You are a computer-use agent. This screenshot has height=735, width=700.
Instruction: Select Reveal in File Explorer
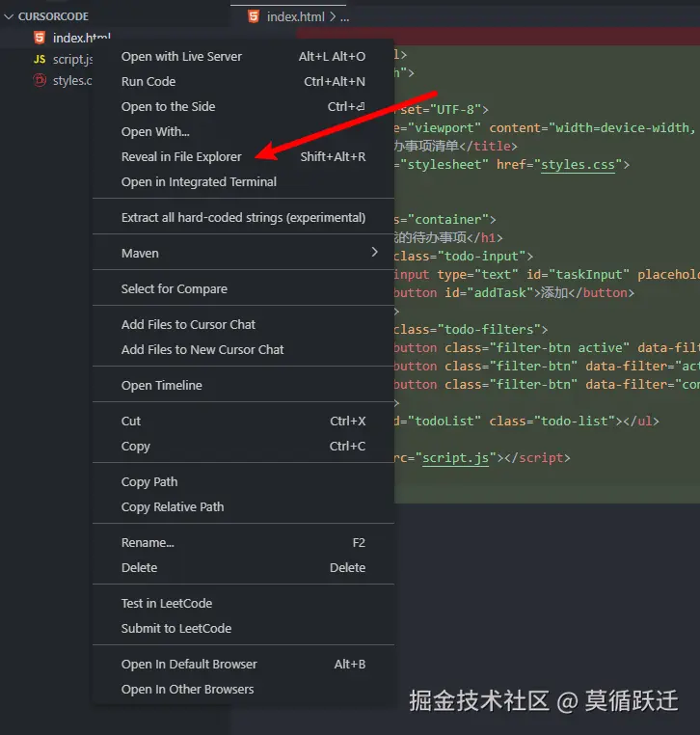pos(243,157)
